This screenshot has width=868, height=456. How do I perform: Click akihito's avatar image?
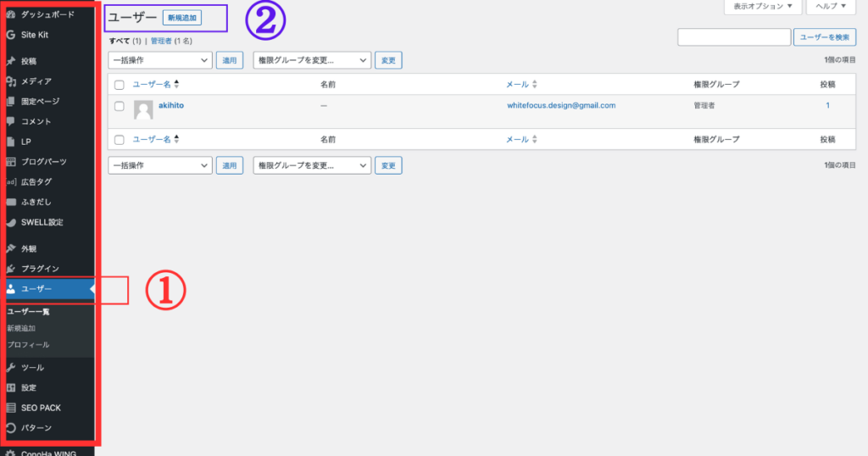coord(143,109)
